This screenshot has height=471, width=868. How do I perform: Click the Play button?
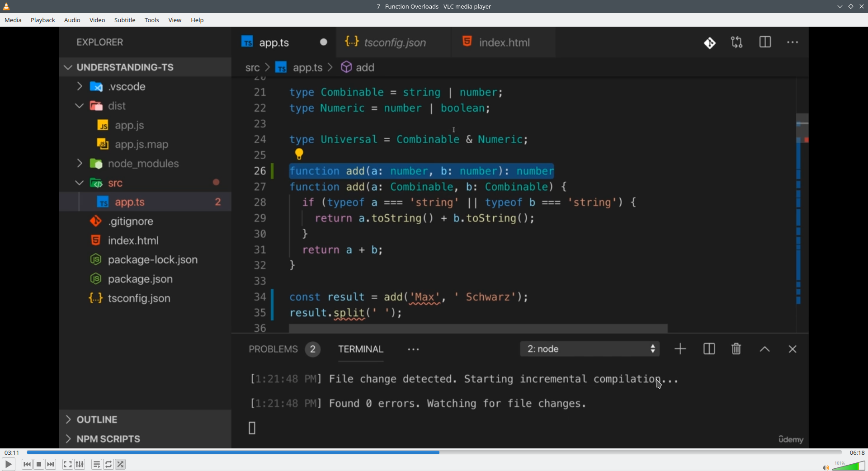pyautogui.click(x=8, y=464)
